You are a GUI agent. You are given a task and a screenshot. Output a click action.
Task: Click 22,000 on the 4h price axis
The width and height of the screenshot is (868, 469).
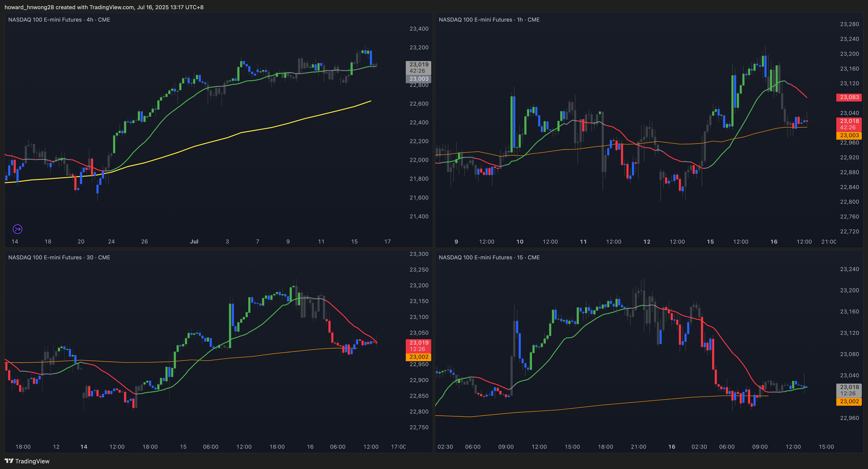pyautogui.click(x=419, y=160)
